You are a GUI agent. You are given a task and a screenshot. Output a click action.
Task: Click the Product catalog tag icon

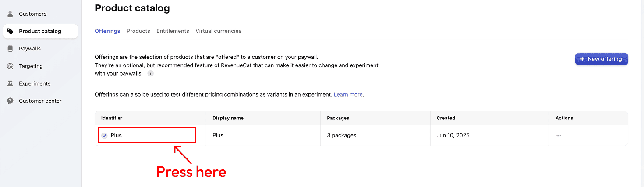11,31
